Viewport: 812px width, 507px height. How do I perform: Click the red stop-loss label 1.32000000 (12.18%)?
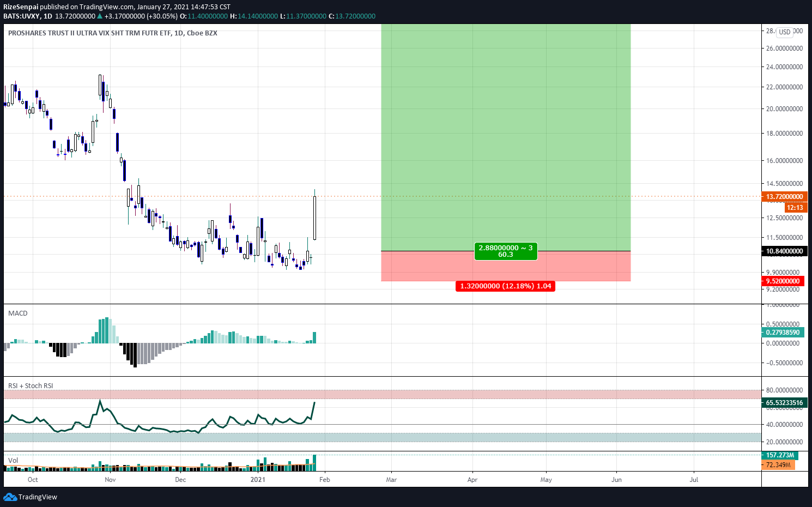(x=506, y=286)
